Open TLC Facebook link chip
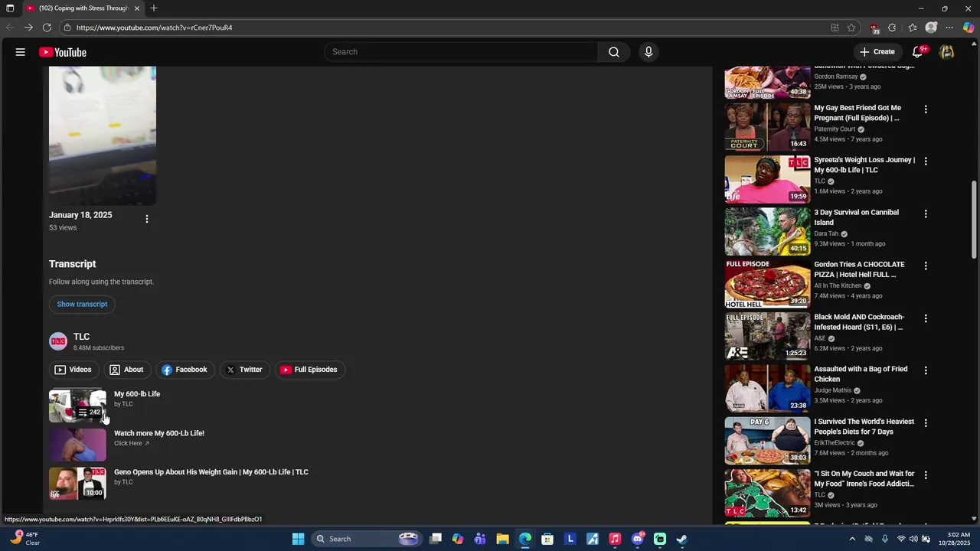Viewport: 980px width, 551px height. [185, 370]
